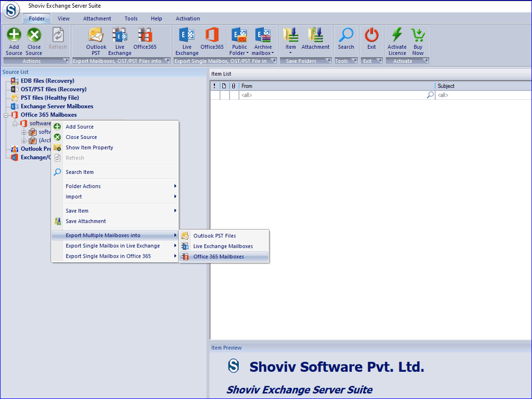Sort by the attachment paperclip column

pyautogui.click(x=234, y=86)
